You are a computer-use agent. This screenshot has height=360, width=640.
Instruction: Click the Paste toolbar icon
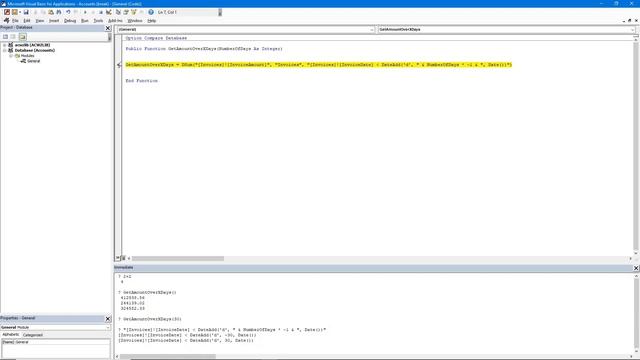pyautogui.click(x=51, y=12)
